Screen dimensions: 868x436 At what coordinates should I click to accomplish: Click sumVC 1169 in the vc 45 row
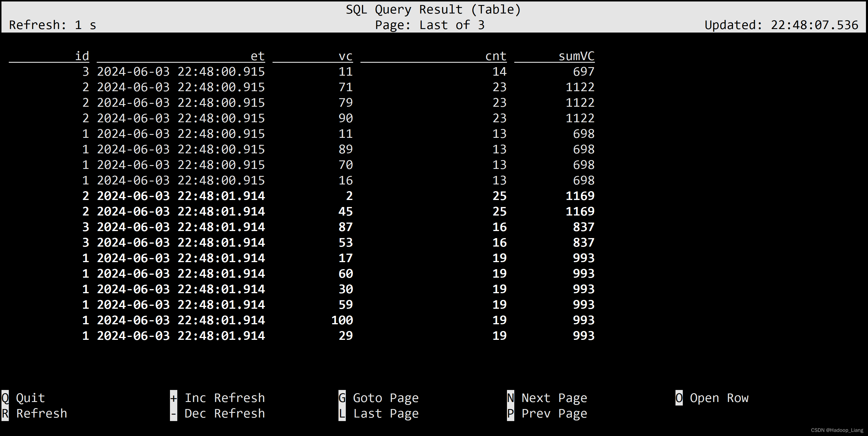[x=580, y=211]
